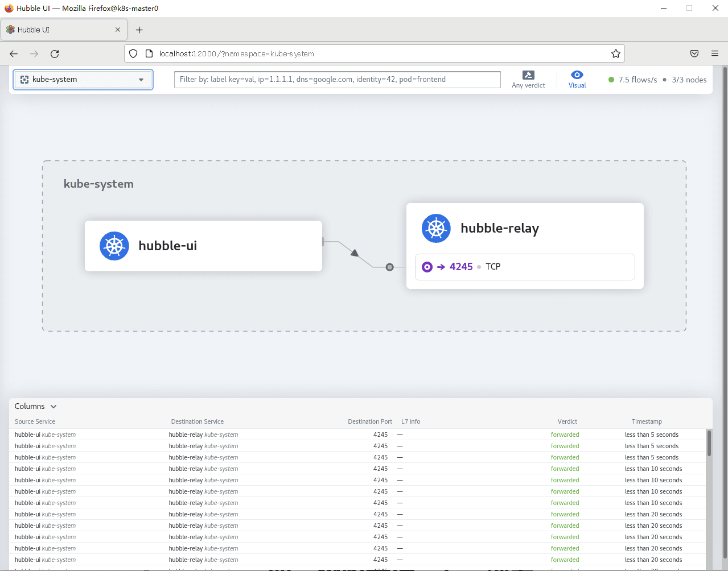
Task: Click the green flows status dot
Action: tap(611, 80)
